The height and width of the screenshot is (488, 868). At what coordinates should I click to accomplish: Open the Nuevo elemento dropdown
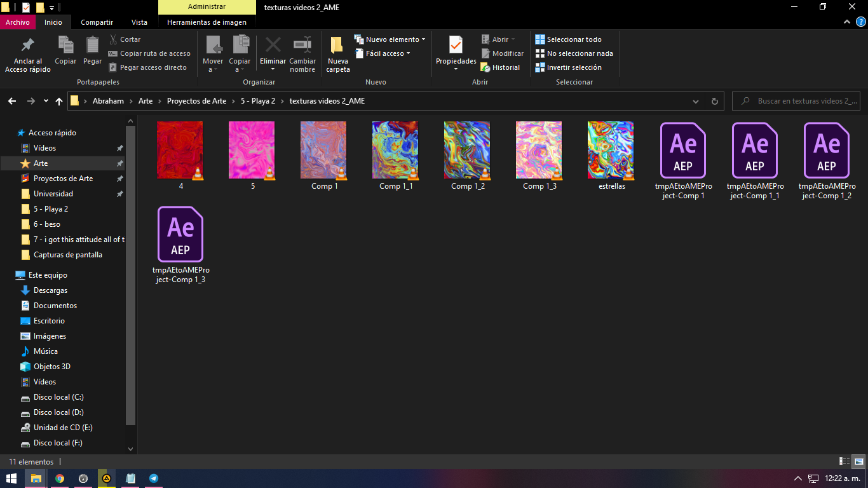390,39
